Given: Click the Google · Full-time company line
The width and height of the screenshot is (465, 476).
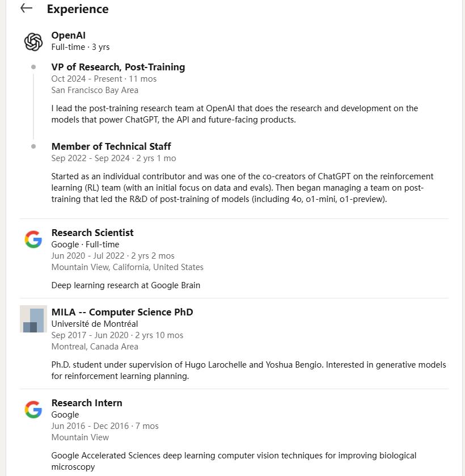Looking at the screenshot, I should [x=85, y=245].
